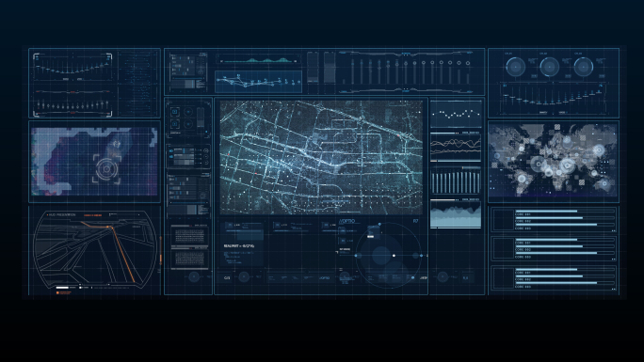Click the last vertical fader knob in top mixer
644x362 pixels.
coord(468,63)
